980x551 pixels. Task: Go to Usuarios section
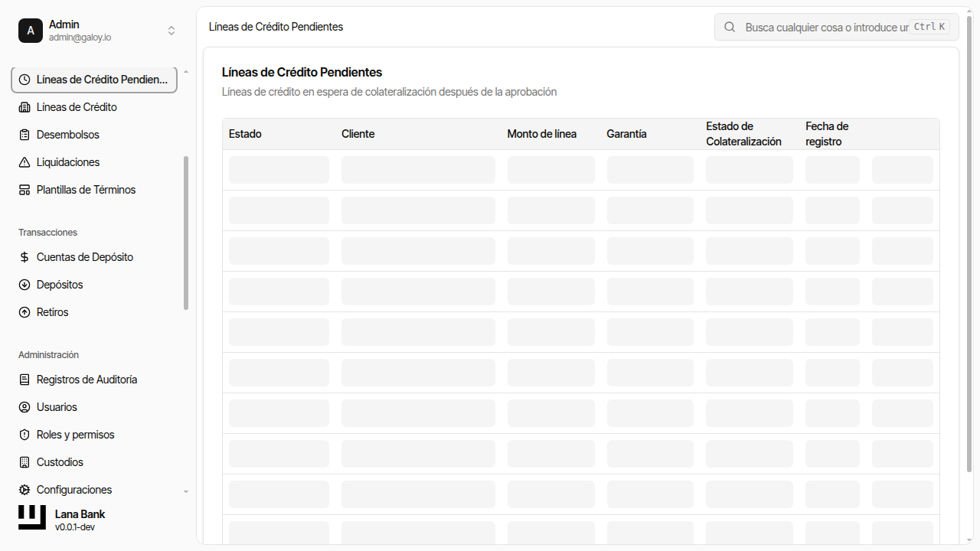click(57, 407)
